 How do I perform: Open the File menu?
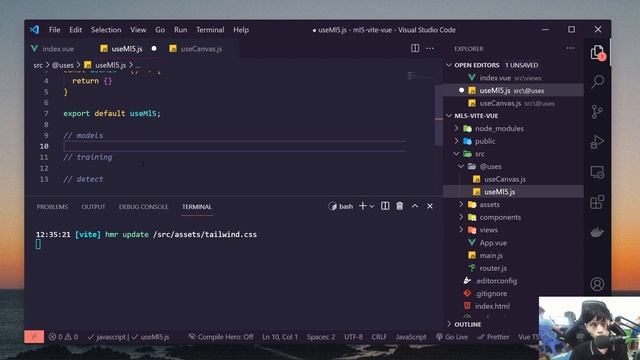tap(54, 30)
